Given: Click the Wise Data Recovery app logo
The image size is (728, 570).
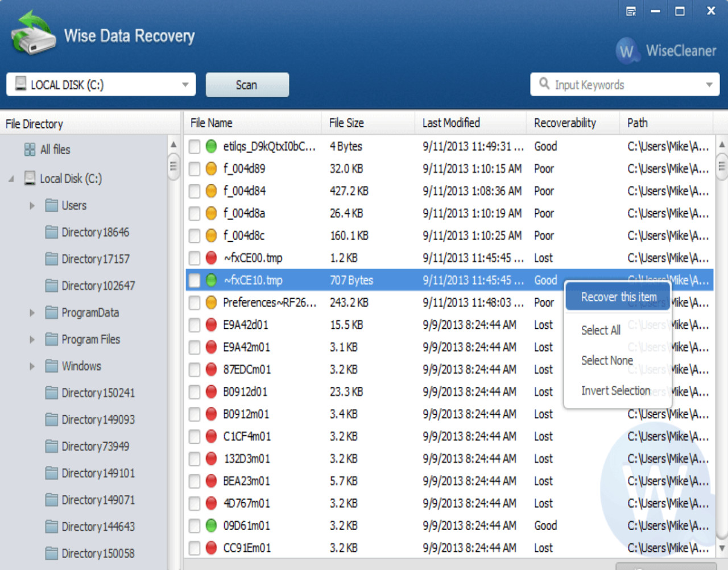Looking at the screenshot, I should click(x=34, y=33).
